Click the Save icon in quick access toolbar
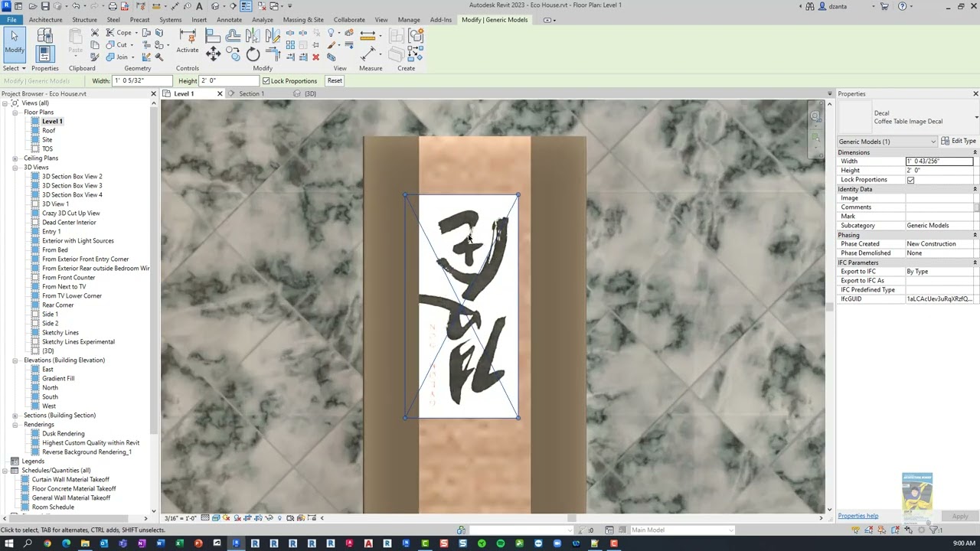The height and width of the screenshot is (551, 980). pos(45,5)
